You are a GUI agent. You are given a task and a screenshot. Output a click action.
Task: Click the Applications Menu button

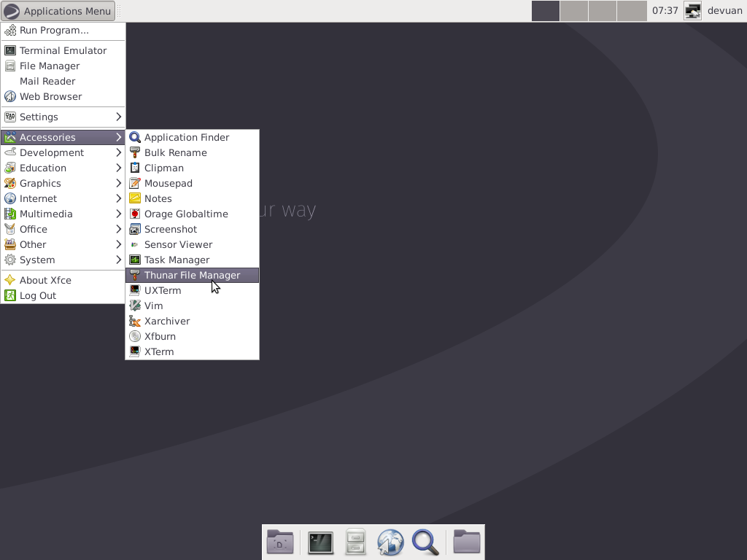pyautogui.click(x=58, y=11)
